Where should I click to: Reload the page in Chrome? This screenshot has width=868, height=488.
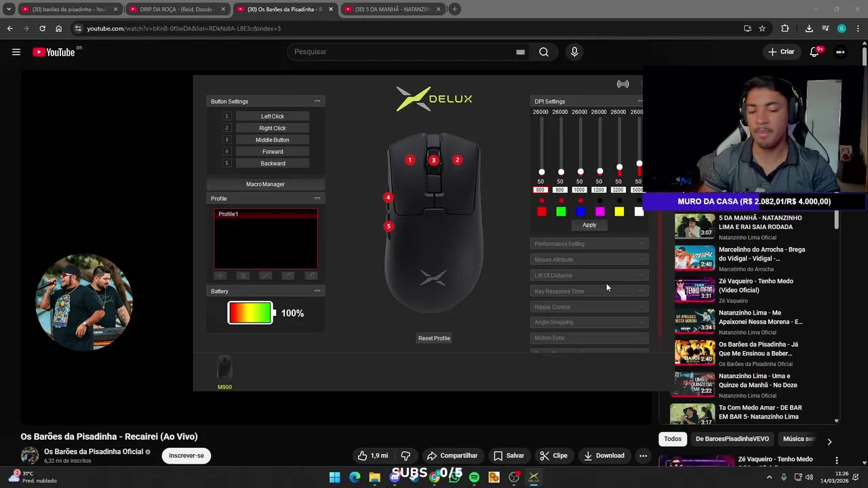tap(42, 28)
